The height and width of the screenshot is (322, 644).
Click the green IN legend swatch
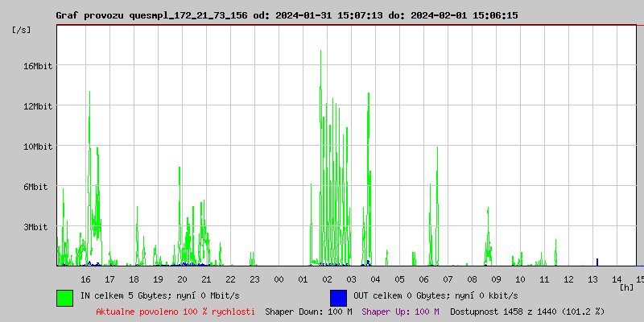(x=64, y=297)
